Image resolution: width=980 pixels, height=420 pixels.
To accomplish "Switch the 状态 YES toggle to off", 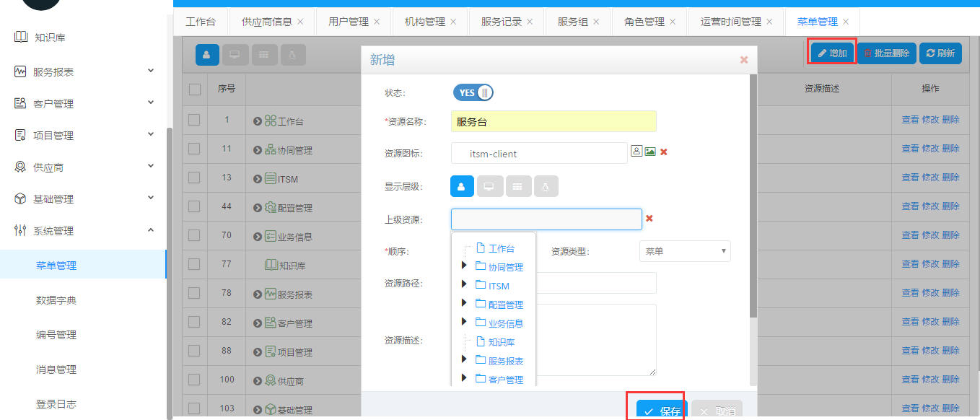I will (x=473, y=92).
